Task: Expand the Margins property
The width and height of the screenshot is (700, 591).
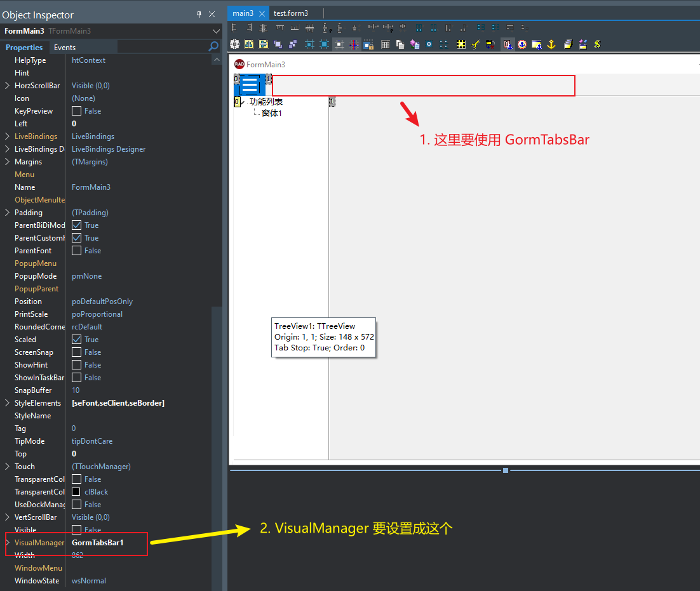Action: pos(7,161)
